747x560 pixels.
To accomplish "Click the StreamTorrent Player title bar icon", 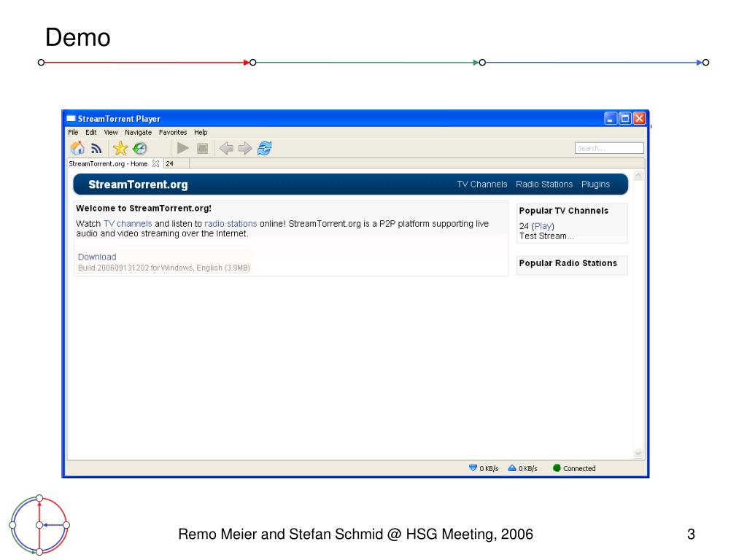I will [71, 119].
